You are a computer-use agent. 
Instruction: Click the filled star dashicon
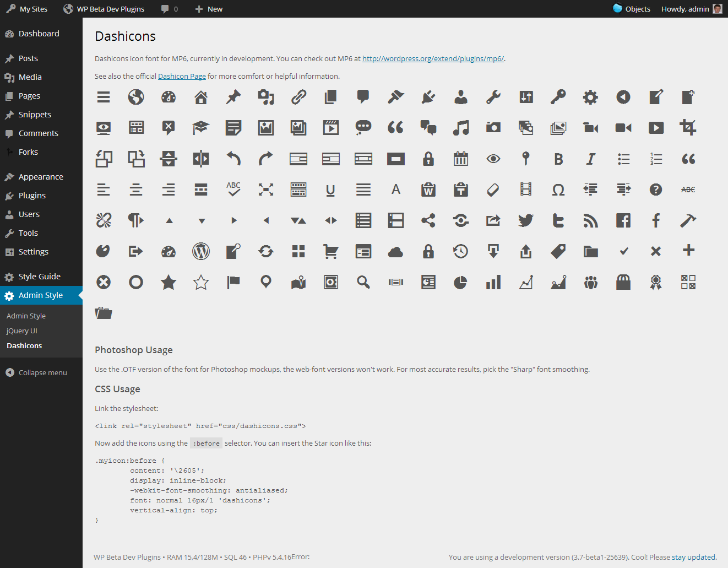click(169, 282)
